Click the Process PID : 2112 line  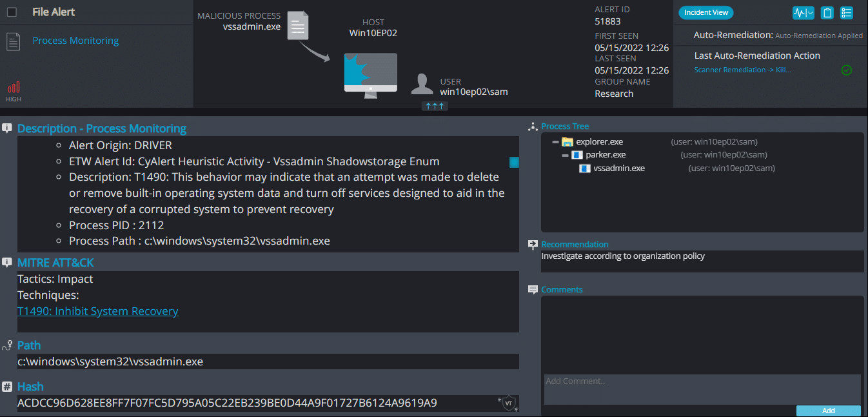(117, 225)
